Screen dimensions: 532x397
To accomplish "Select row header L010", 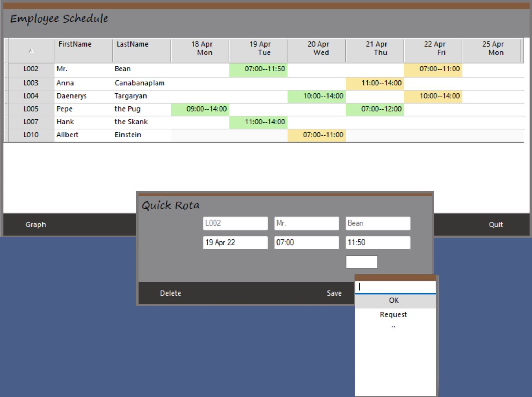I will (31, 135).
